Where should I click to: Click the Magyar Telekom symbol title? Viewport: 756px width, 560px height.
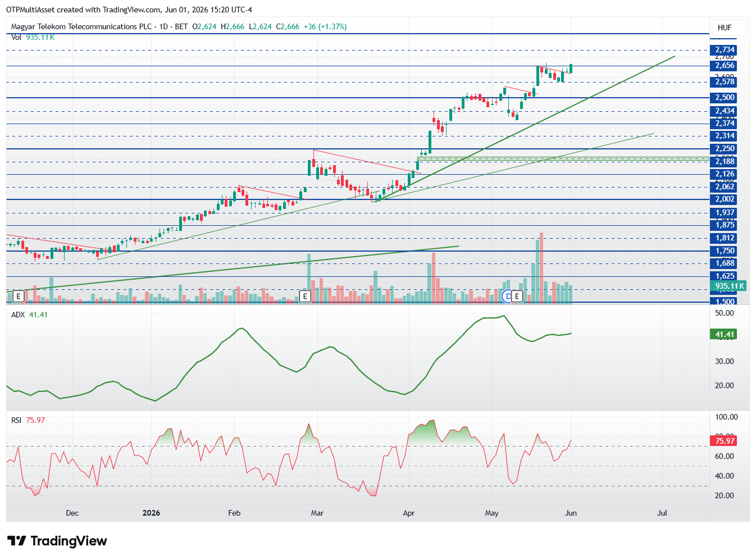[81, 26]
